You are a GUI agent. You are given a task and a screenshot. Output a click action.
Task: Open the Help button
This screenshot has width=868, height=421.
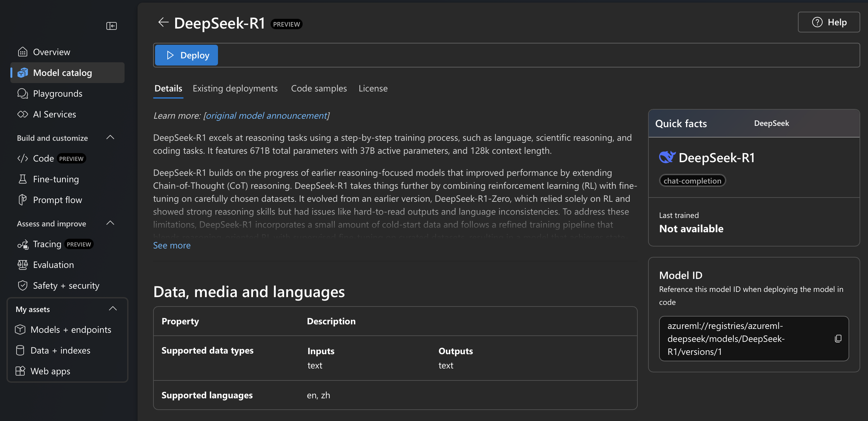click(828, 22)
